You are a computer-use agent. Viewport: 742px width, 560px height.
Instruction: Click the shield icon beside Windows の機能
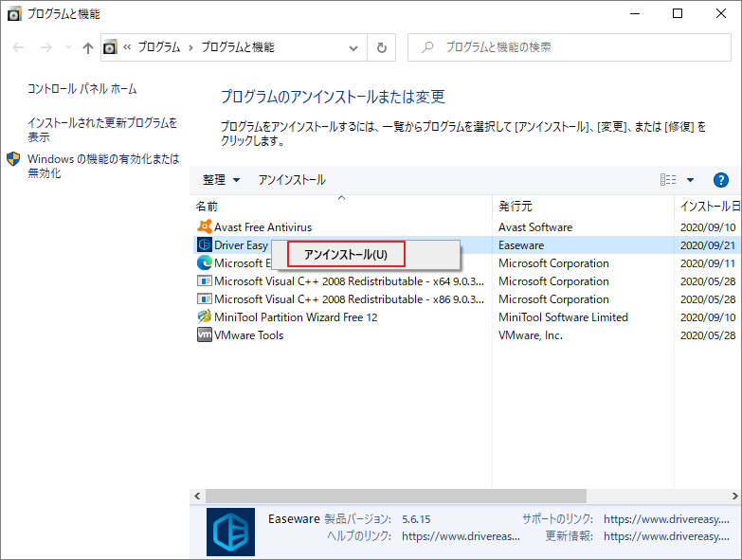coord(13,159)
